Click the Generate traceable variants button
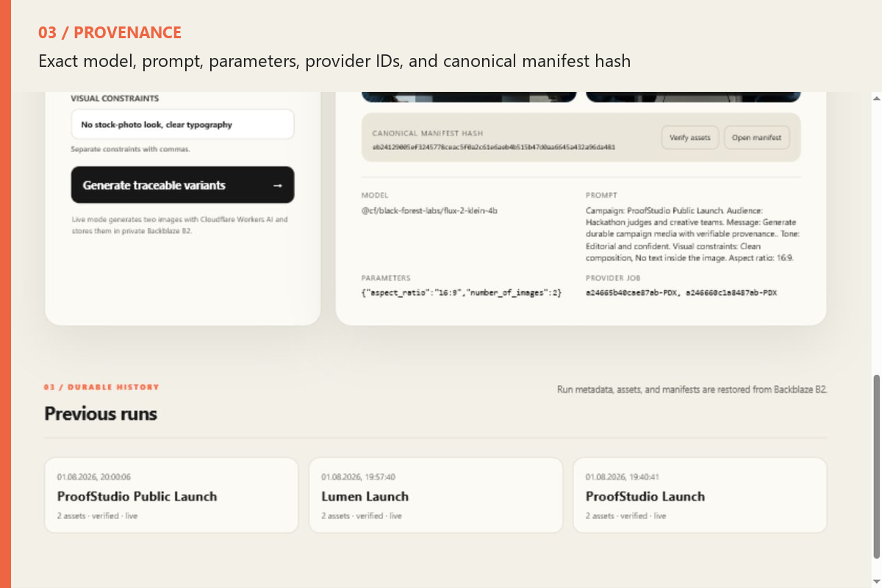 point(182,185)
